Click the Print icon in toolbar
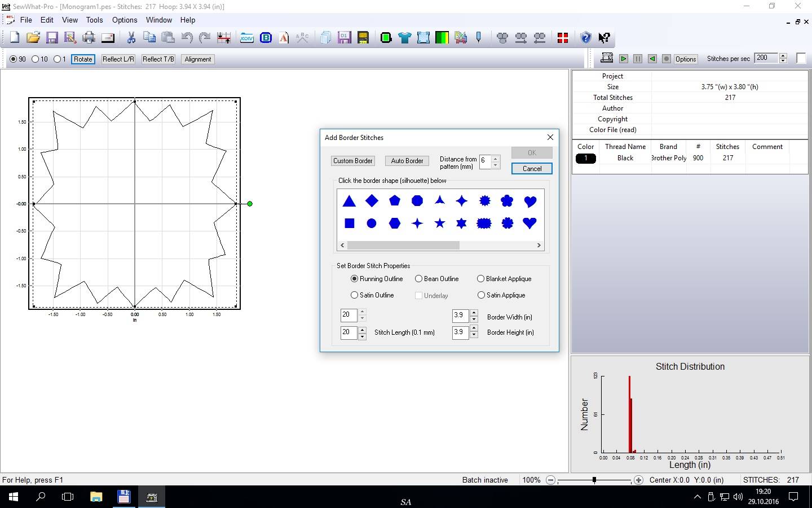Screen dimensions: 812x508 click(89, 38)
